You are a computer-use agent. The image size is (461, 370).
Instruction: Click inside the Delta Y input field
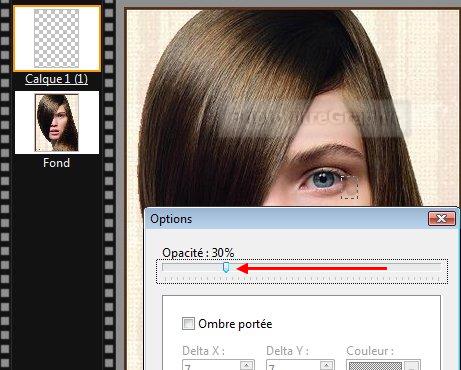tap(293, 365)
